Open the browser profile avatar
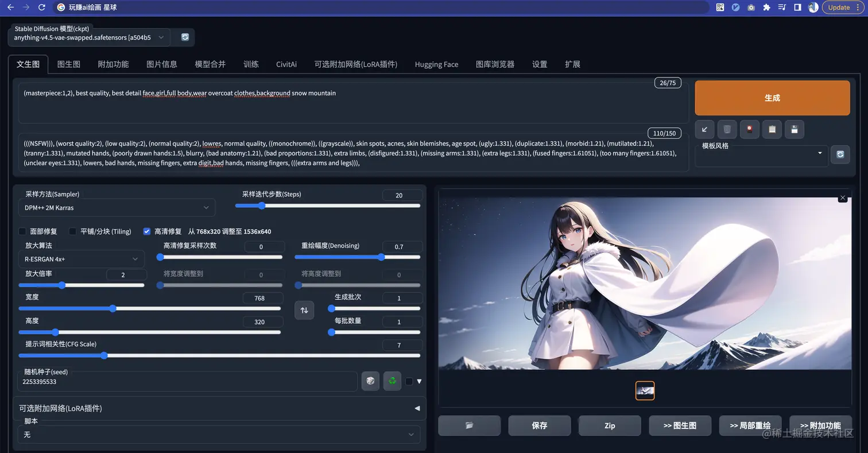 813,7
